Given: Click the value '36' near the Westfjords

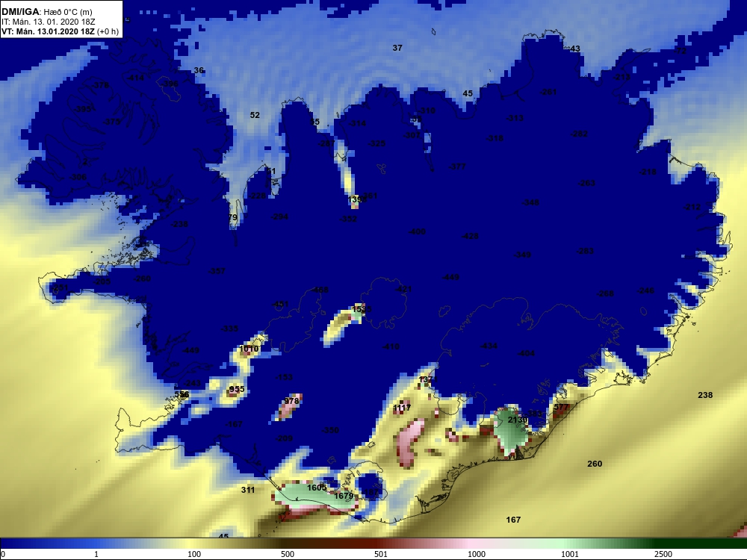Looking at the screenshot, I should coord(199,70).
